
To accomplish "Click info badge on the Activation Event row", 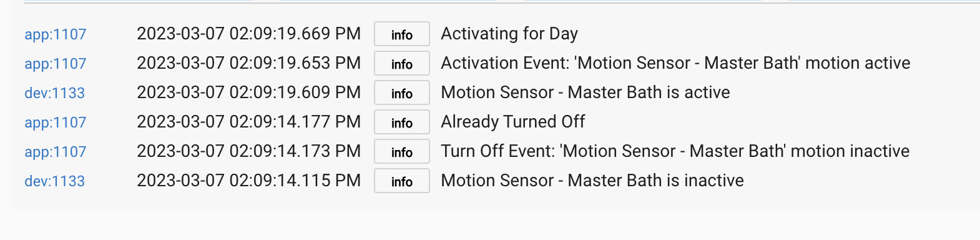I will click(x=402, y=64).
